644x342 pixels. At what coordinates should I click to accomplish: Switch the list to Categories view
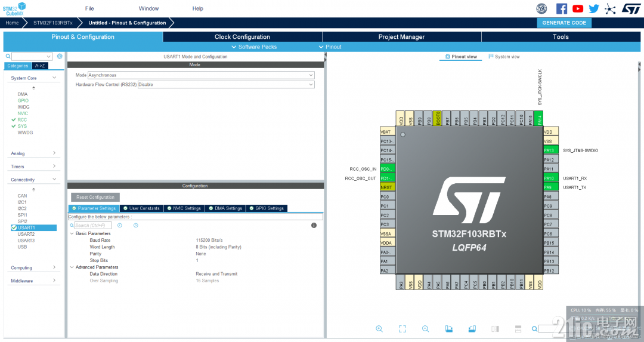click(x=18, y=66)
